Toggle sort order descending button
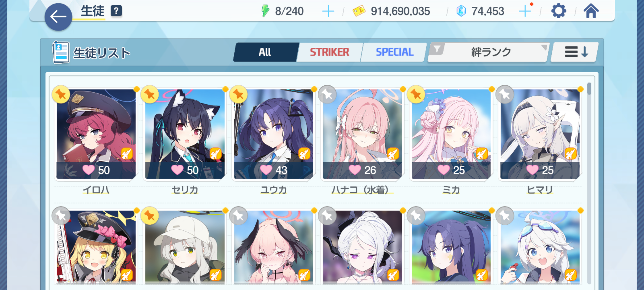Image resolution: width=644 pixels, height=290 pixels. (x=575, y=52)
